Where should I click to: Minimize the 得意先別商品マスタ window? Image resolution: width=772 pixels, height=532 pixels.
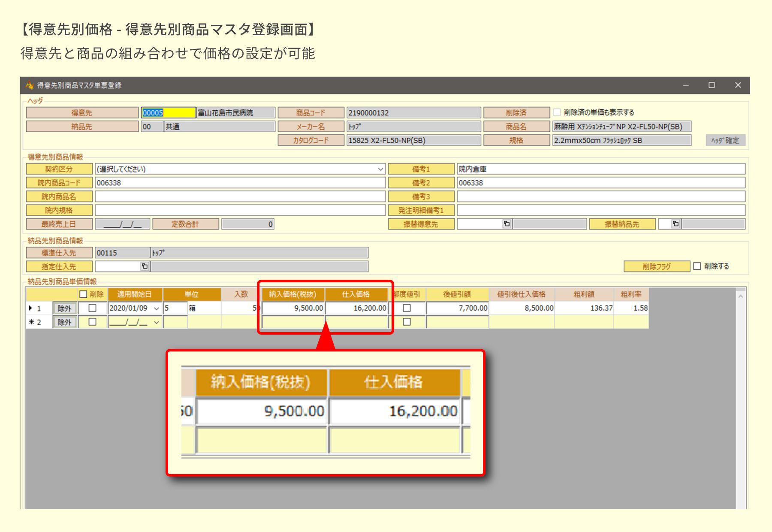685,85
